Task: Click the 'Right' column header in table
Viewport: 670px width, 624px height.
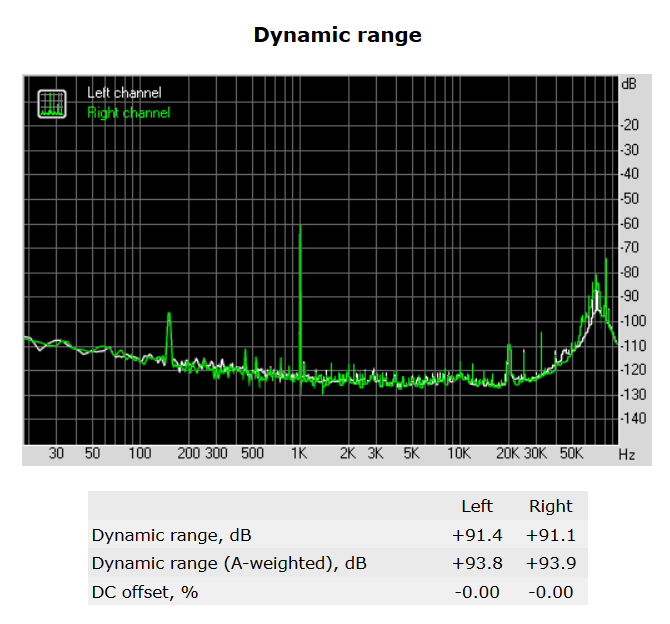Action: (x=550, y=506)
